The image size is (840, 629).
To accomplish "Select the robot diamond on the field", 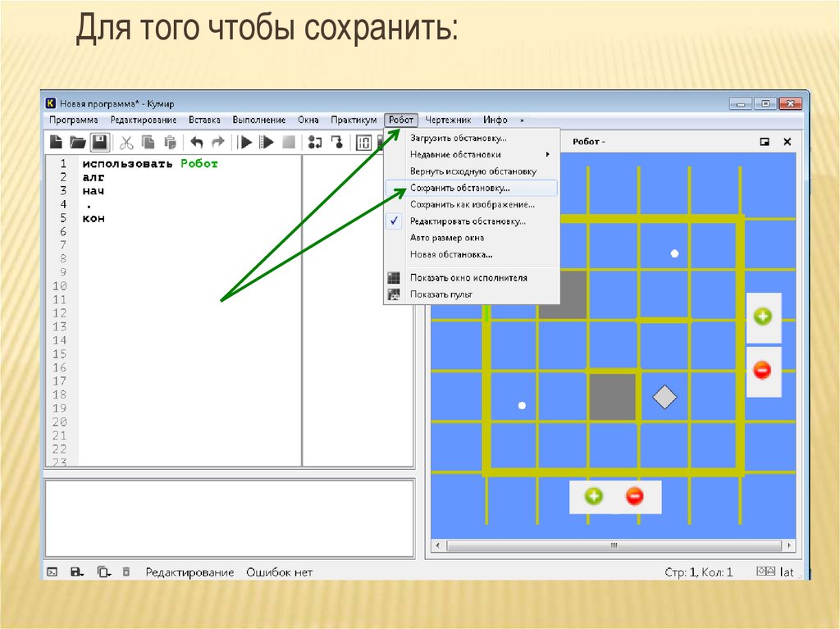I will 664,397.
